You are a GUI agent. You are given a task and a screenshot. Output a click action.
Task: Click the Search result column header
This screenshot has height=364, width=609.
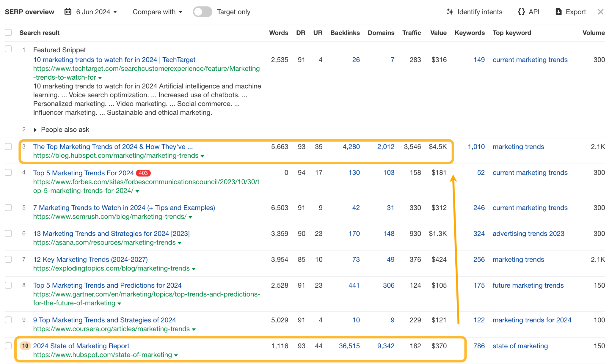tap(40, 32)
